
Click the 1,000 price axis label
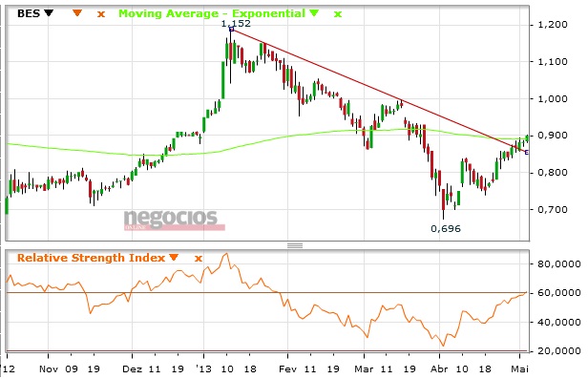coord(553,99)
